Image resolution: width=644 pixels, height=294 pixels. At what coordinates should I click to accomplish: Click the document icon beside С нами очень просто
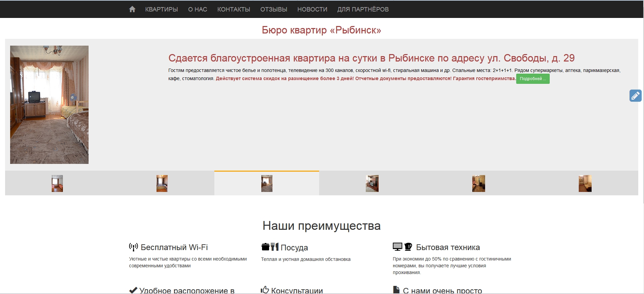click(x=397, y=290)
